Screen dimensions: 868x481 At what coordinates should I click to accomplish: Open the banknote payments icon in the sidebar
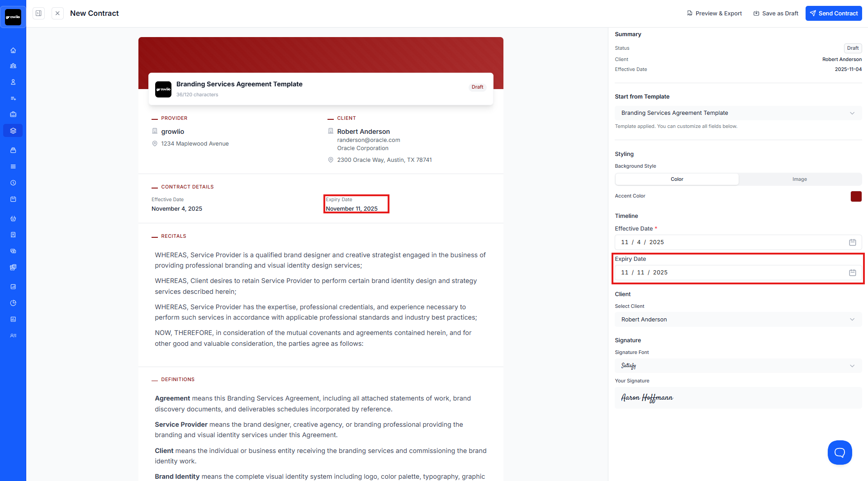click(13, 251)
